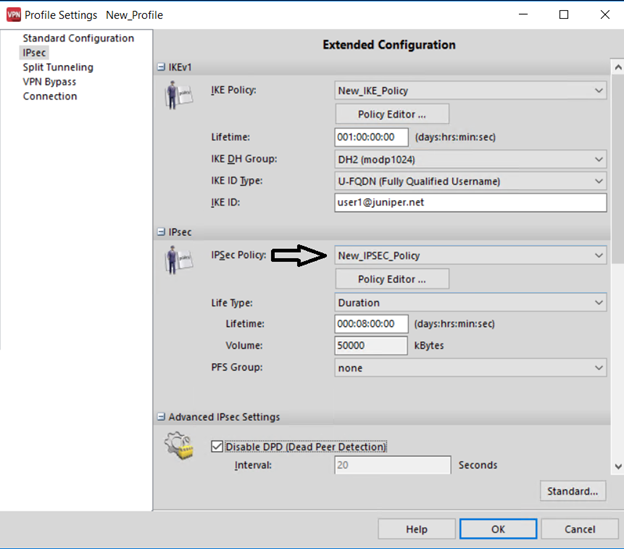The width and height of the screenshot is (624, 549).
Task: Open the IKE DH Group dropdown
Action: [x=470, y=160]
